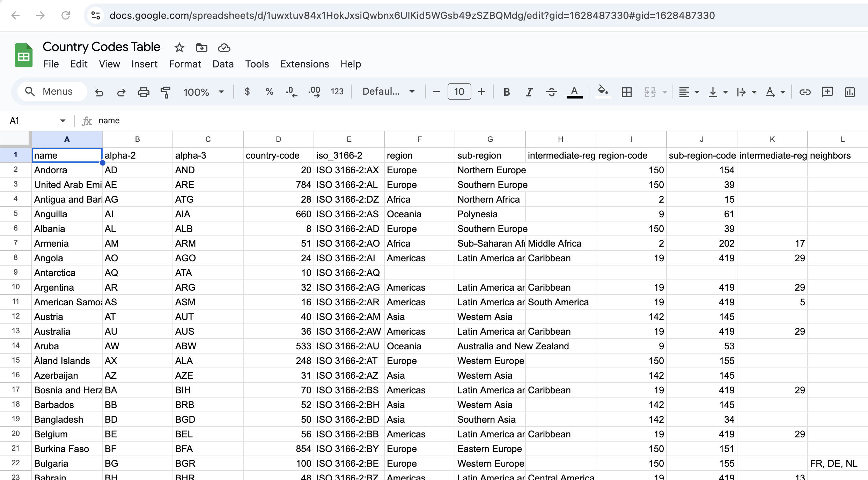The image size is (868, 480).
Task: Open the borders menu
Action: [x=626, y=92]
